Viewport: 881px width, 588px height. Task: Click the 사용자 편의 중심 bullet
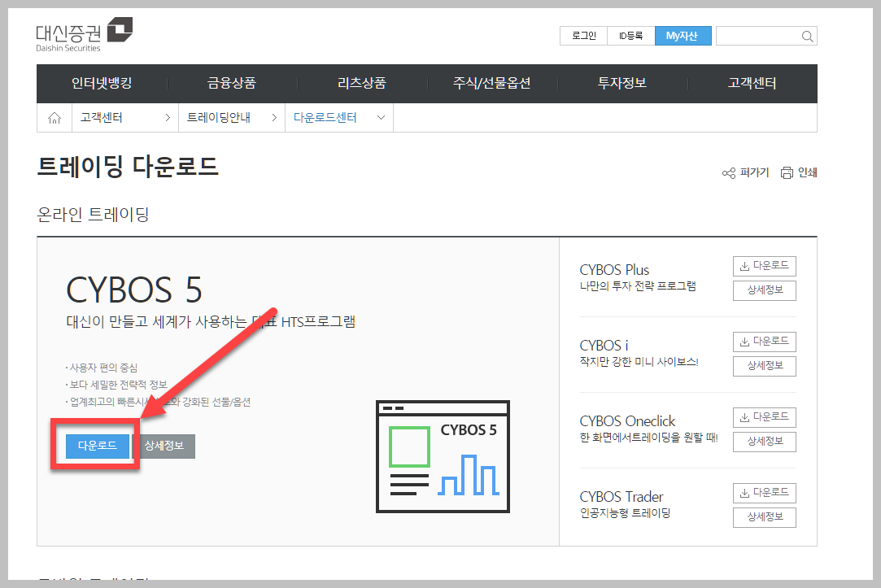(x=102, y=368)
